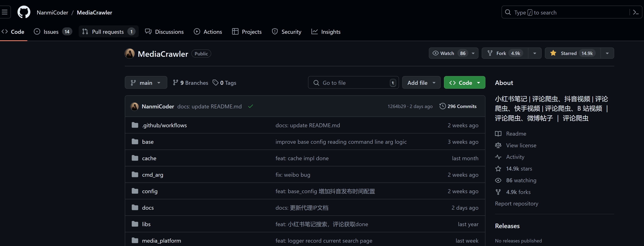Expand the Add file dropdown
This screenshot has height=246, width=644.
point(421,83)
